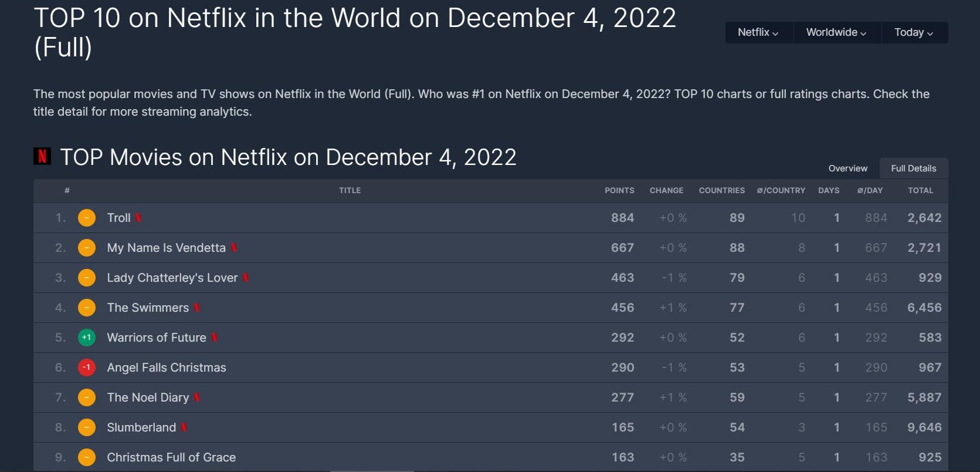Image resolution: width=980 pixels, height=472 pixels.
Task: Open the Warriors of Future title link
Action: tap(157, 338)
